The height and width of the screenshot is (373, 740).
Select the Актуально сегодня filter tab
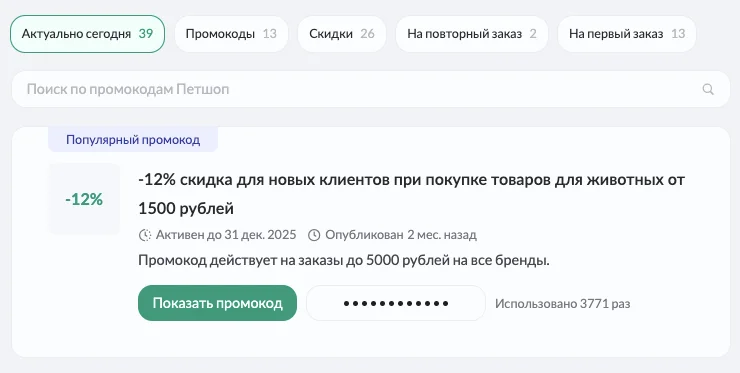[87, 34]
